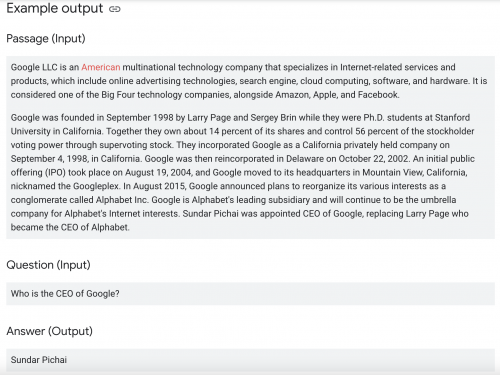Select the Answer (Output) heading
The image size is (500, 375).
click(49, 331)
